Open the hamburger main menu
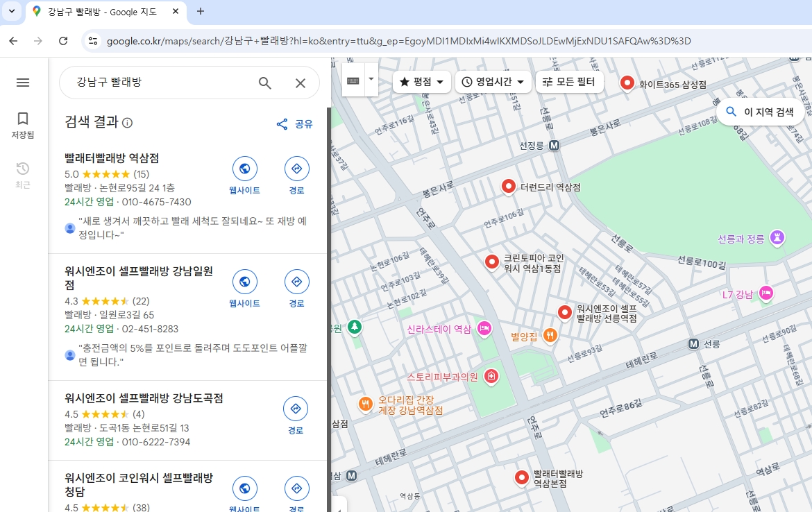 click(x=23, y=83)
